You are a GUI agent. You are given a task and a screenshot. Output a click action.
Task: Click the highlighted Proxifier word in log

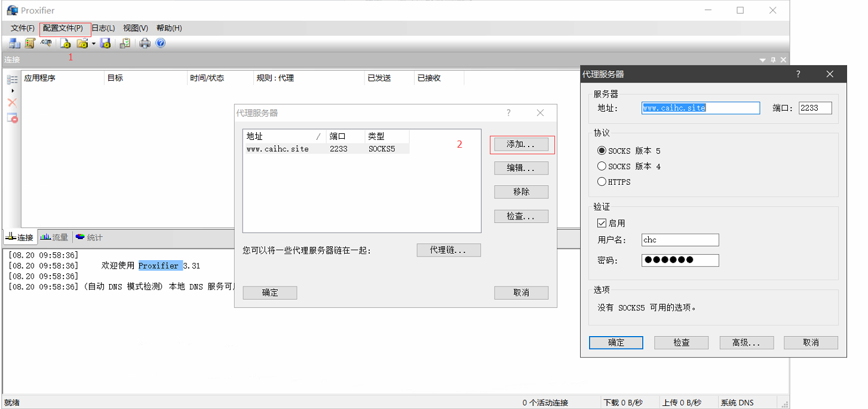coord(160,265)
